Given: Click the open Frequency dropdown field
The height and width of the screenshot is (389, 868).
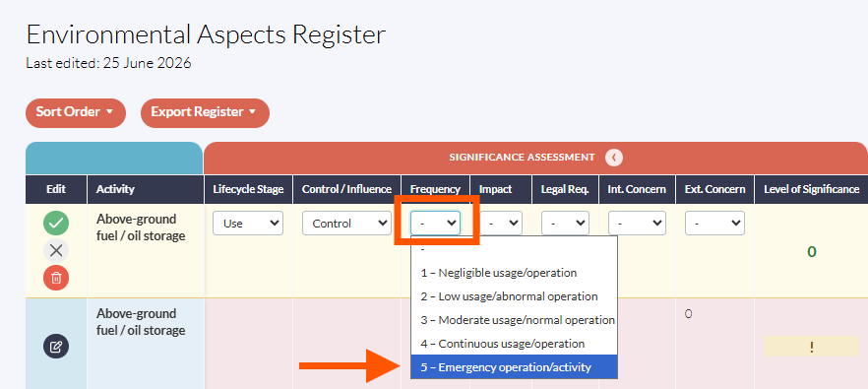Looking at the screenshot, I should click(435, 224).
